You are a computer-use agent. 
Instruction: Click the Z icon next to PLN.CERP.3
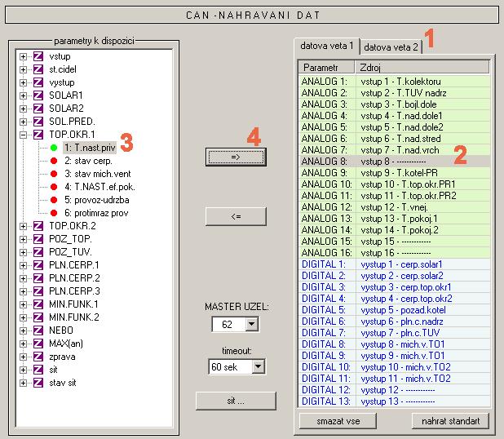tap(38, 291)
